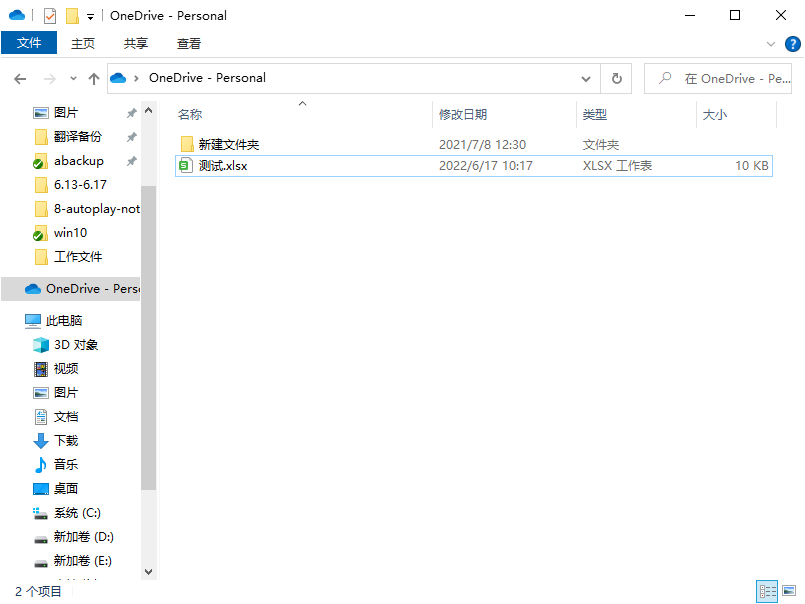Switch to the 共享 ribbon tab

coord(136,44)
